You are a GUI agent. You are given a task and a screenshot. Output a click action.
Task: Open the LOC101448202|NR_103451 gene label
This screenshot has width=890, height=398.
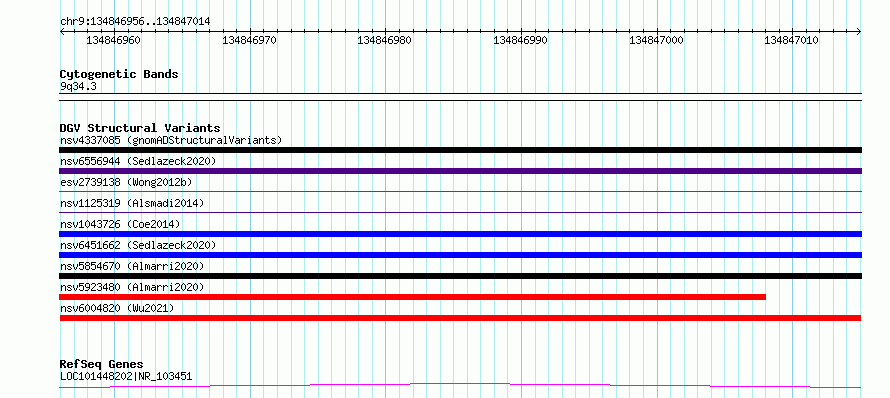pyautogui.click(x=125, y=376)
